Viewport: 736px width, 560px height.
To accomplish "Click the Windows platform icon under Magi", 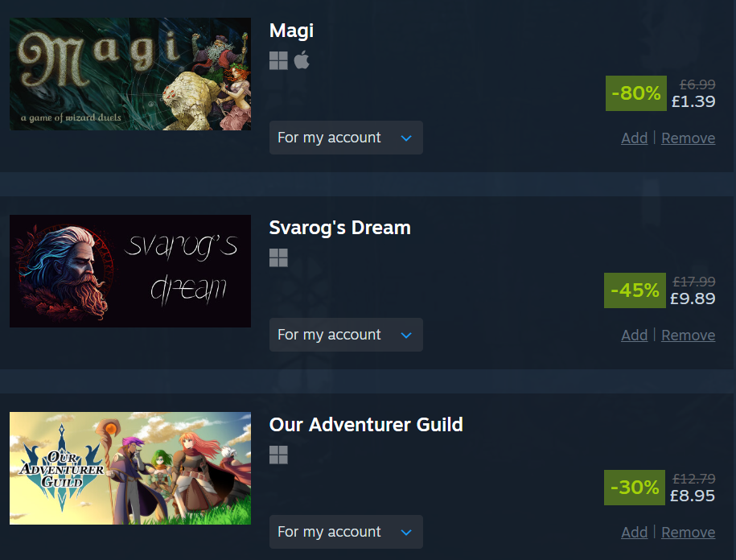I will click(278, 60).
